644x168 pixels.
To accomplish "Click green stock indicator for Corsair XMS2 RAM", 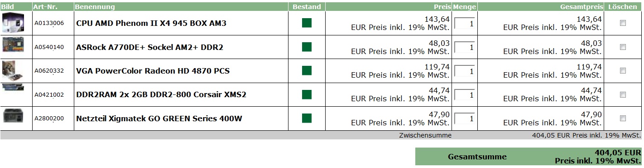I will (307, 94).
